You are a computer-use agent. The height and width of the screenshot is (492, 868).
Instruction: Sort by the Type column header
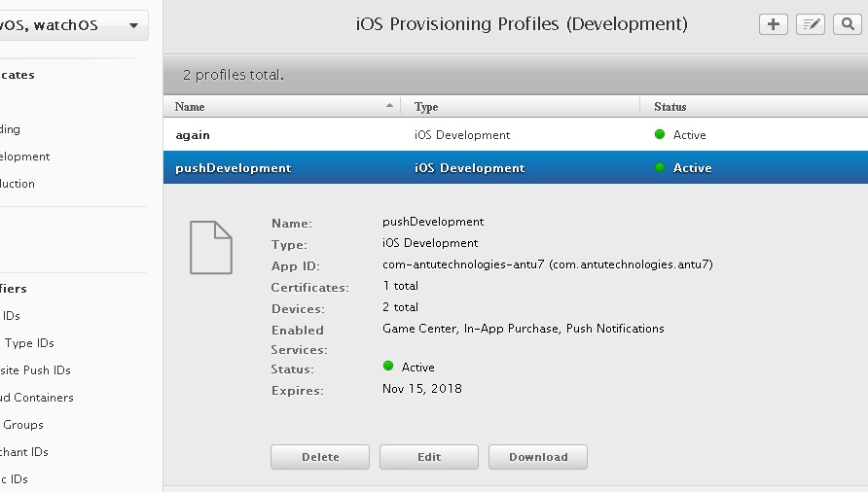point(426,107)
